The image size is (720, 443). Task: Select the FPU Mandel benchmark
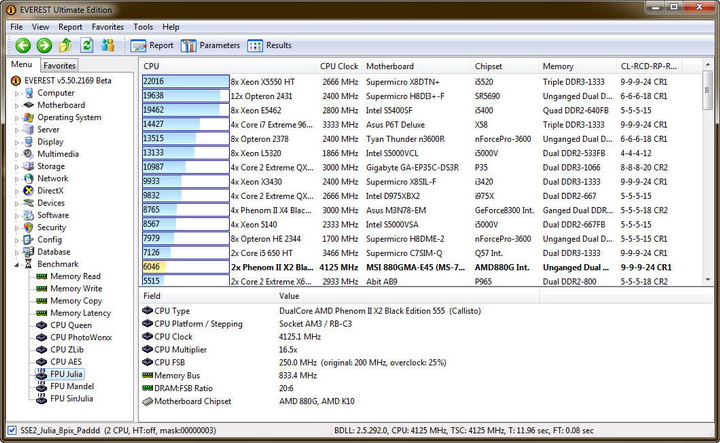(72, 386)
